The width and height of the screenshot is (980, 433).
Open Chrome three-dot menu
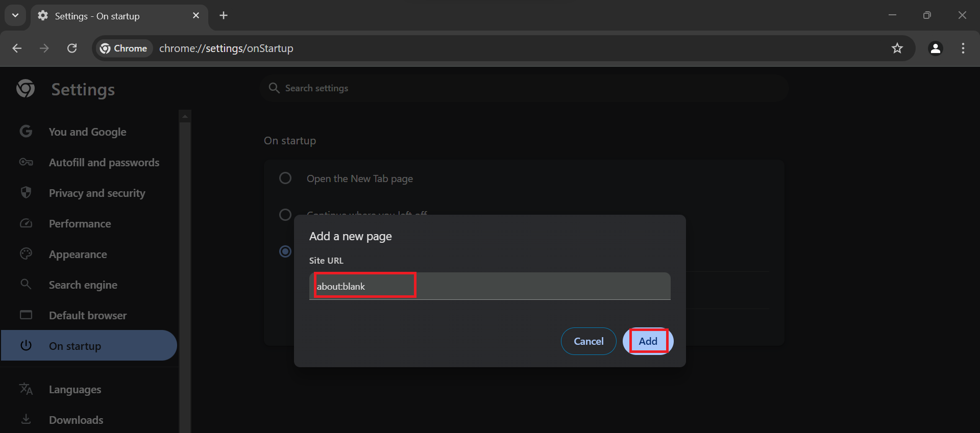coord(963,48)
